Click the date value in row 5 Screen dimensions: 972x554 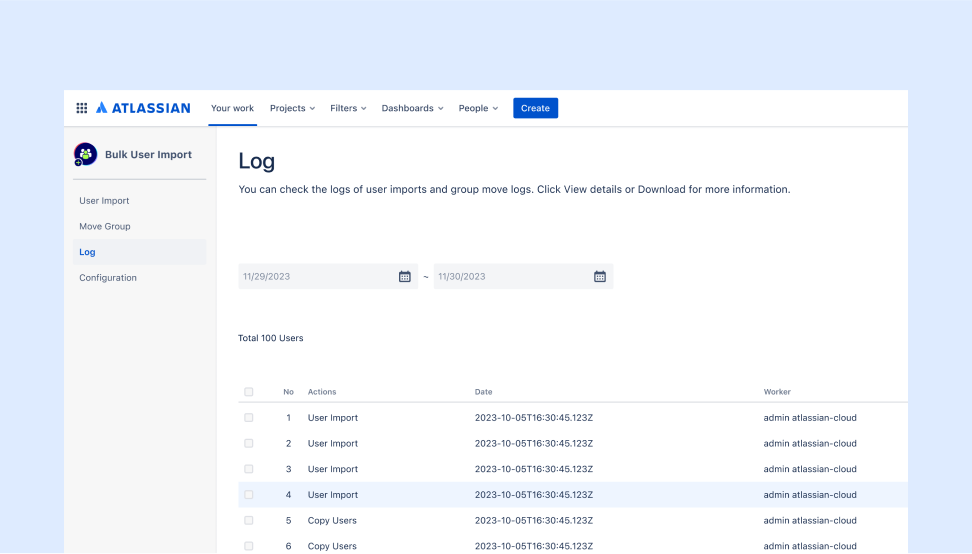tap(534, 521)
